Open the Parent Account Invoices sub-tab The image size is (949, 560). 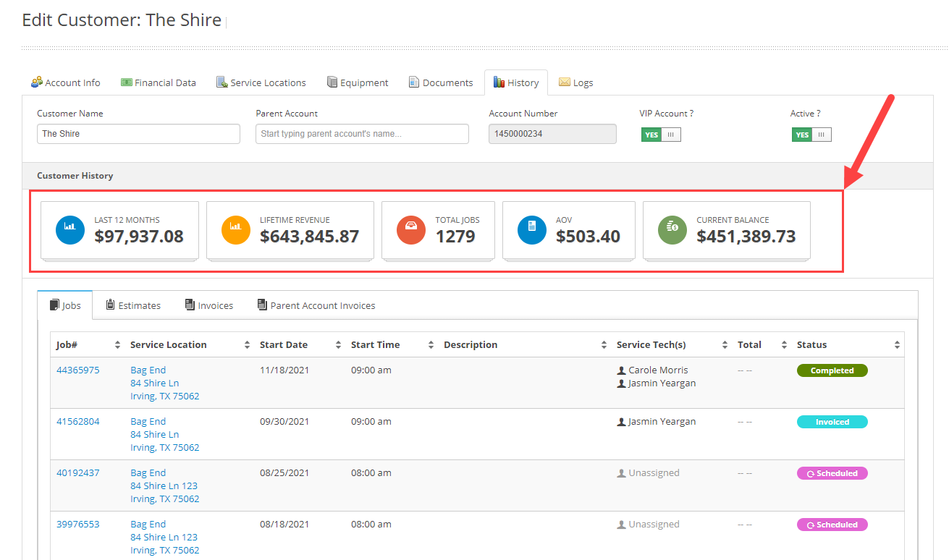click(x=316, y=305)
